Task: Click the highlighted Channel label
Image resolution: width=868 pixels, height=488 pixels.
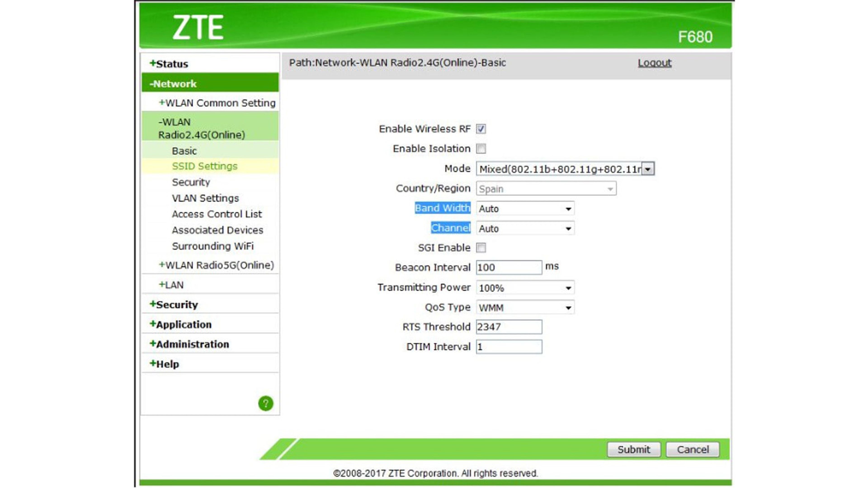Action: pyautogui.click(x=451, y=228)
